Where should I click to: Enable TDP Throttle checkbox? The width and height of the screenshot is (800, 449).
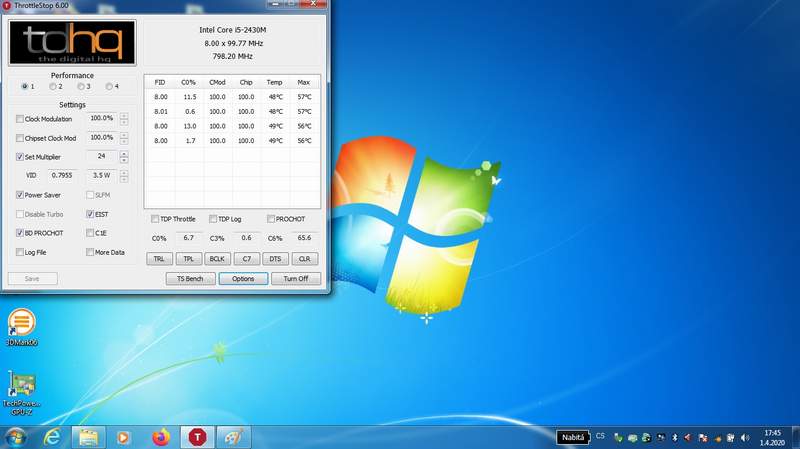click(x=155, y=219)
